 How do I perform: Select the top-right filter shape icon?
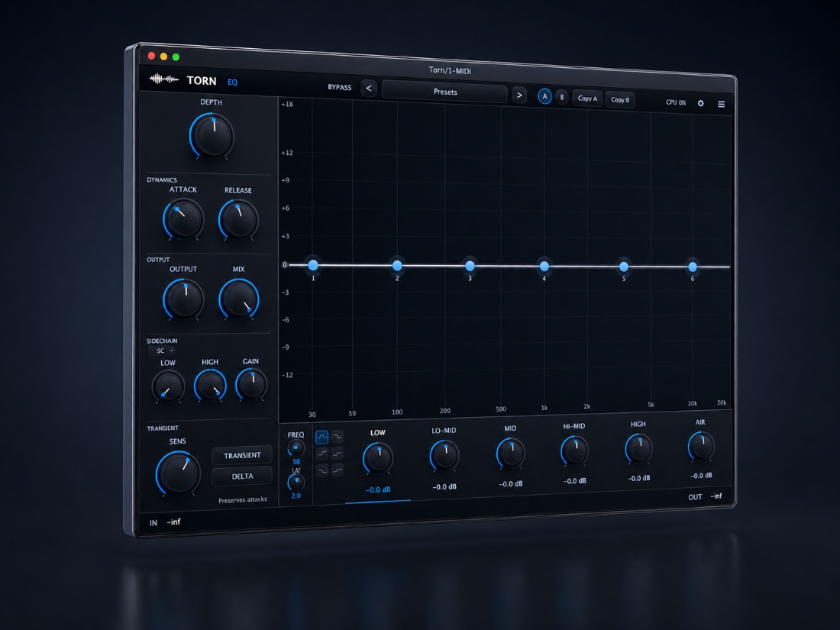[338, 437]
